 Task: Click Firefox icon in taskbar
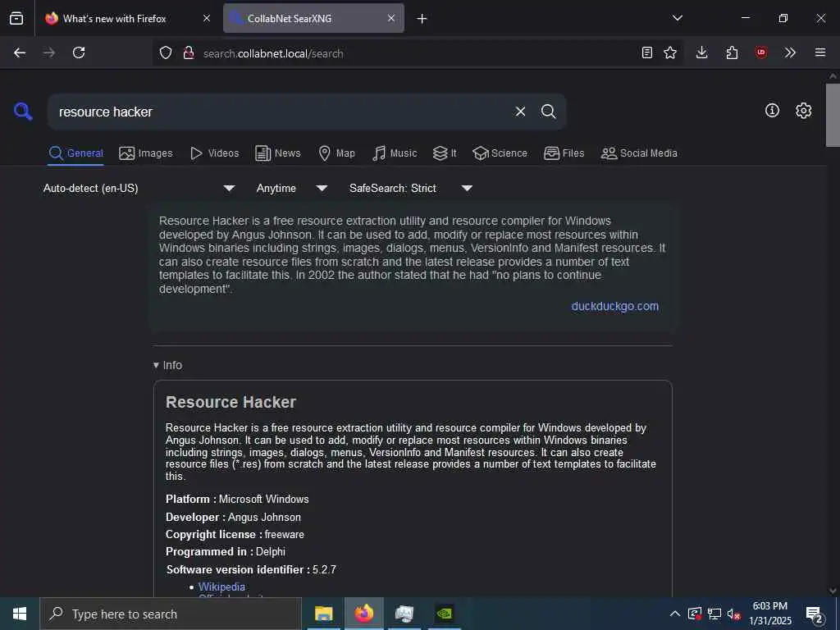pyautogui.click(x=363, y=614)
